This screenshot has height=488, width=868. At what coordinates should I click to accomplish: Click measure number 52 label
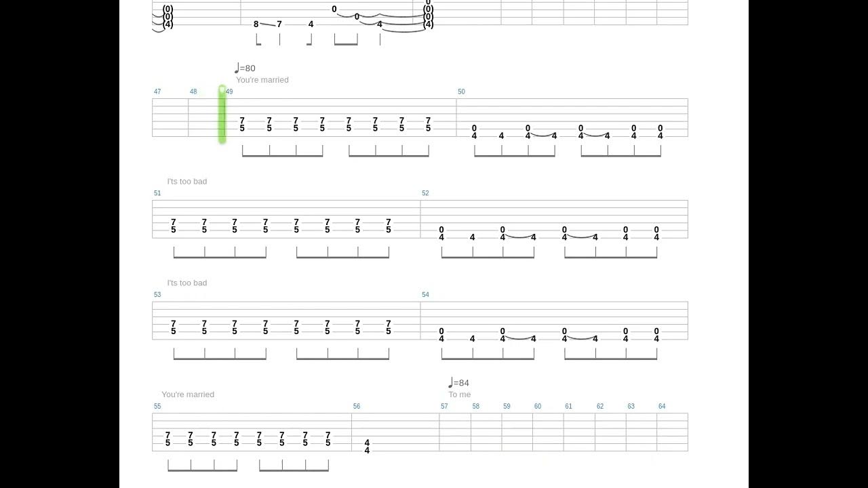[425, 193]
